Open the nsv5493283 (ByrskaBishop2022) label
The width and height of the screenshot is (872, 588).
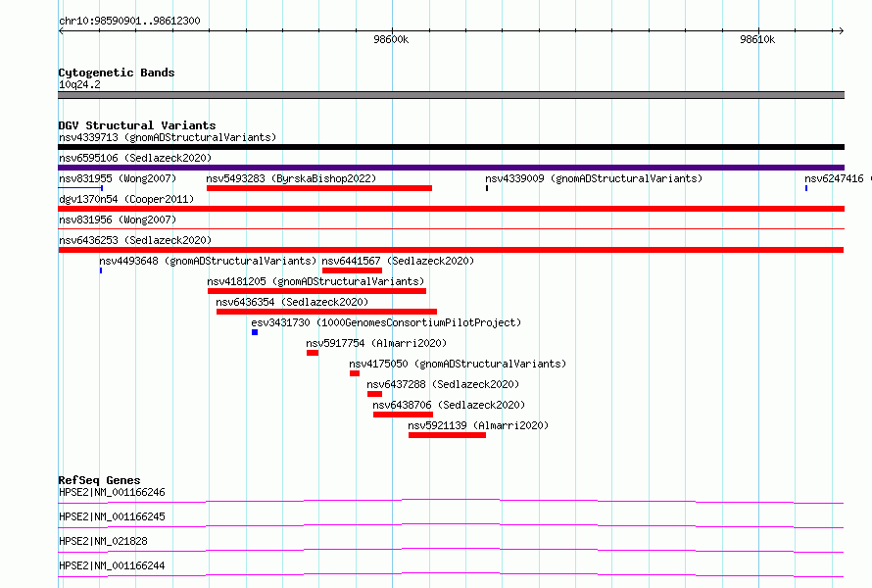coord(291,178)
